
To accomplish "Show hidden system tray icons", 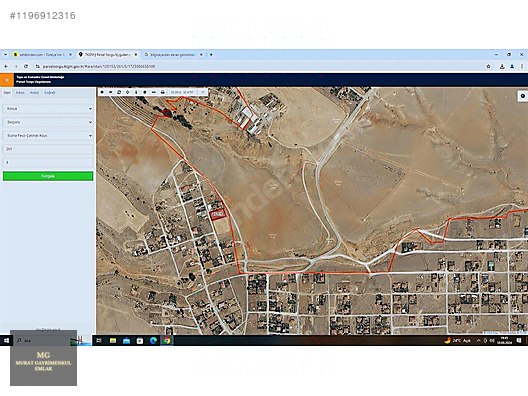I will pos(478,340).
